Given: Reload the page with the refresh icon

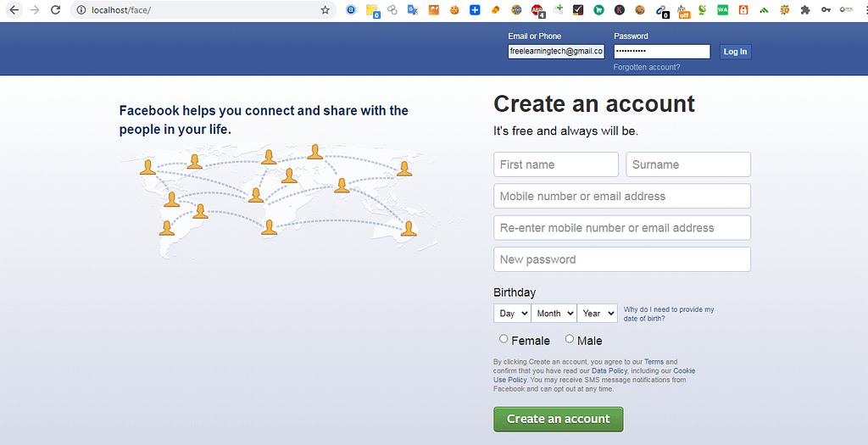Looking at the screenshot, I should 55,10.
